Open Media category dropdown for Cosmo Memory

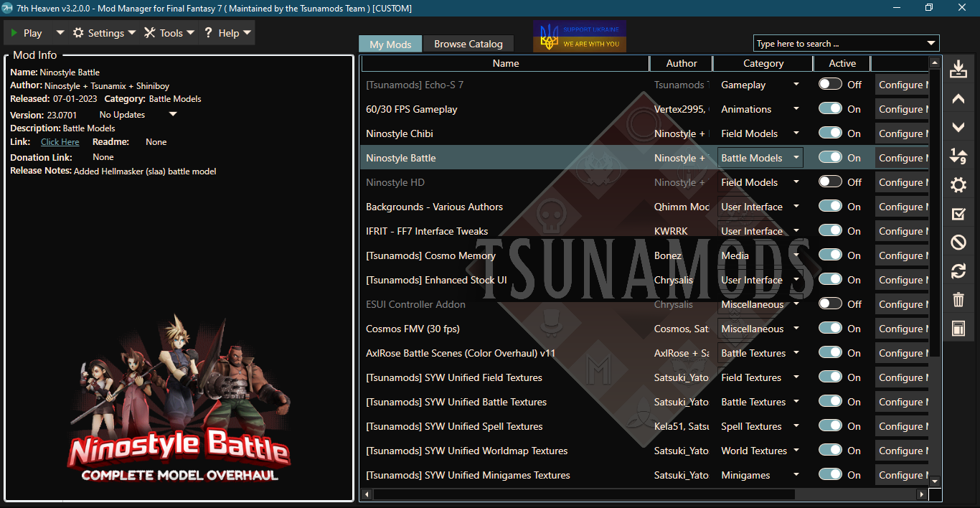point(796,255)
